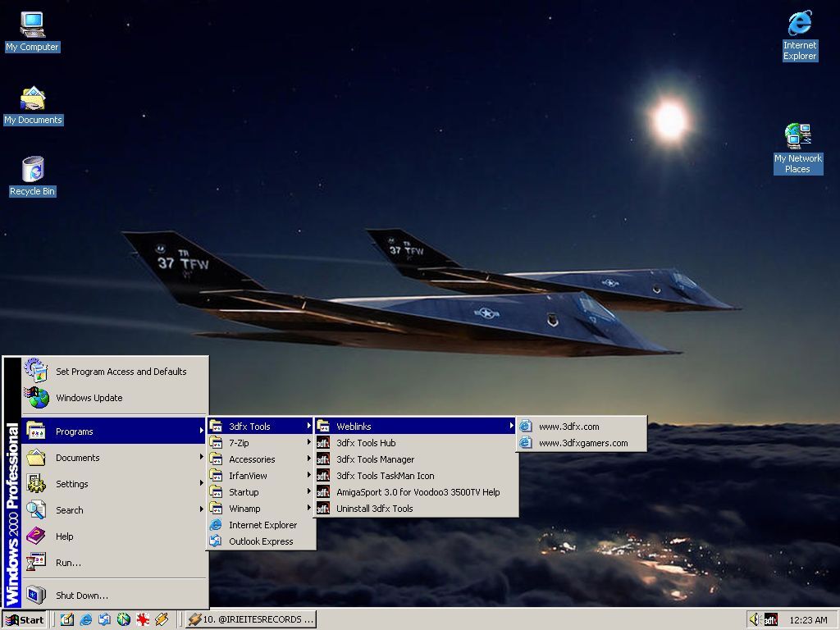Image resolution: width=840 pixels, height=630 pixels.
Task: Open the www.3dfx.com weblink
Action: 568,427
